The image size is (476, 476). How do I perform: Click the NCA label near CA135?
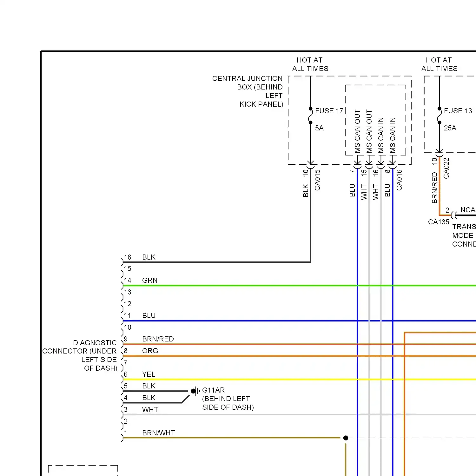pyautogui.click(x=468, y=210)
